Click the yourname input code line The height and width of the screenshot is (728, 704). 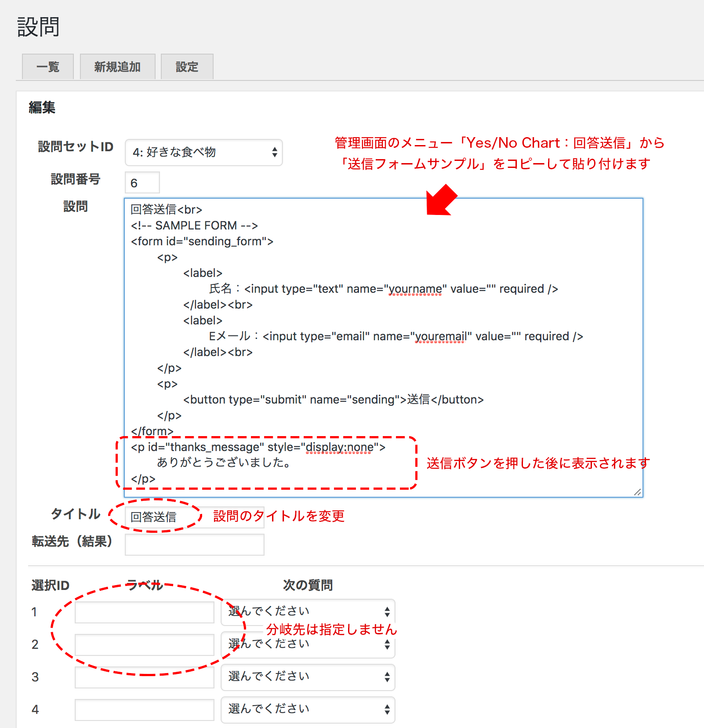(x=383, y=289)
